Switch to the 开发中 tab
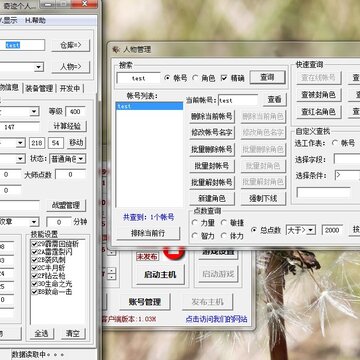360x360 pixels. point(70,88)
